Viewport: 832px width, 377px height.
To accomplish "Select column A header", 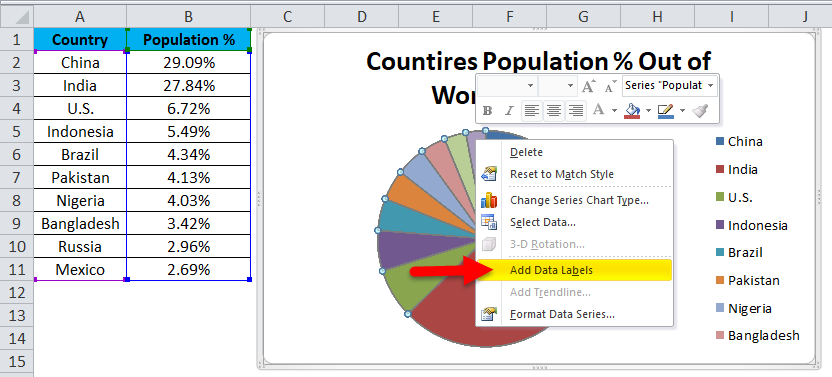I will point(80,17).
